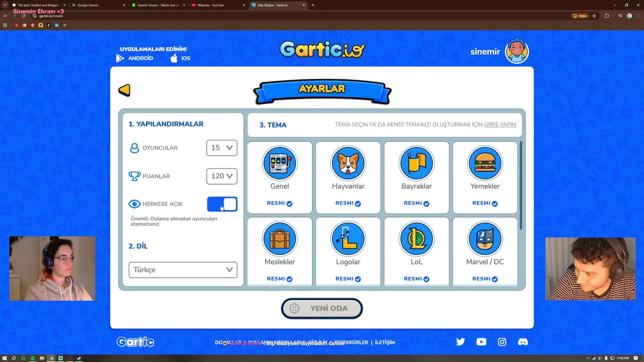Screen dimensions: 644x362
Task: Select the Logolar theme icon
Action: coord(348,238)
